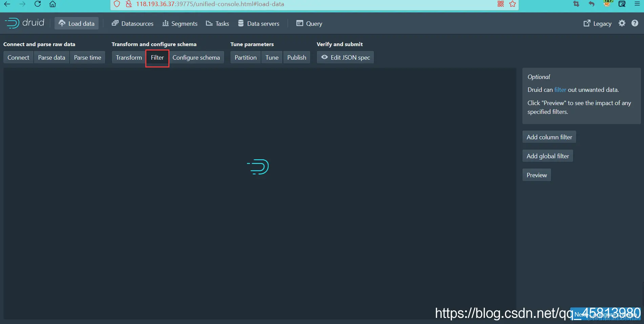Go to the Segments view
The width and height of the screenshot is (644, 324).
click(180, 23)
